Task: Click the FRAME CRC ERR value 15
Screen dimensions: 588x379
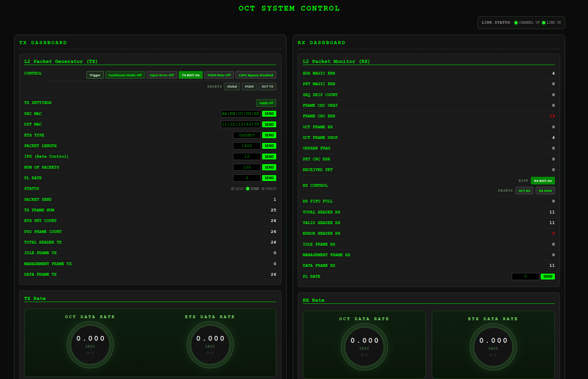Action: (x=552, y=116)
